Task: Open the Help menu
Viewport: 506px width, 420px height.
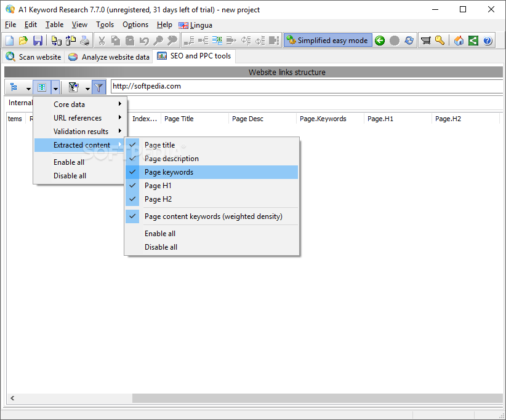Action: tap(164, 25)
